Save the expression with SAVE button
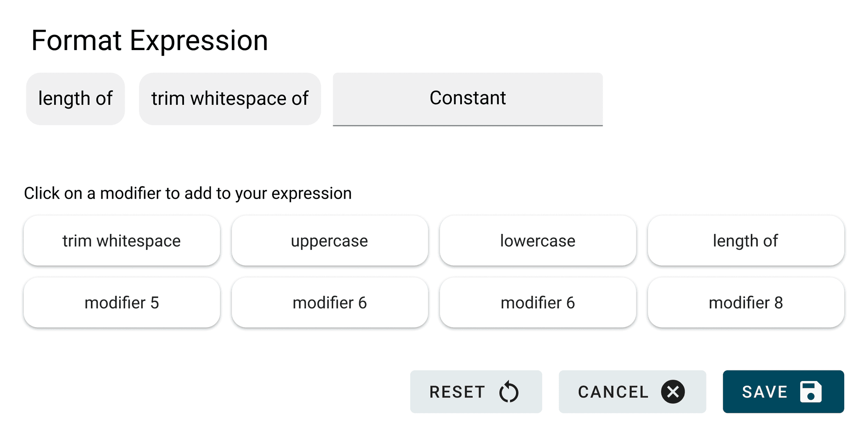 pos(783,392)
